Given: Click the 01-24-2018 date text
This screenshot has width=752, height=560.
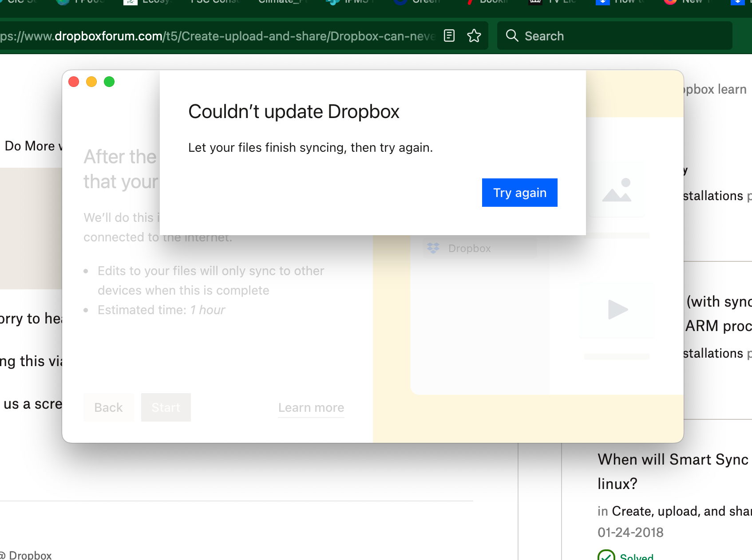Looking at the screenshot, I should [630, 532].
